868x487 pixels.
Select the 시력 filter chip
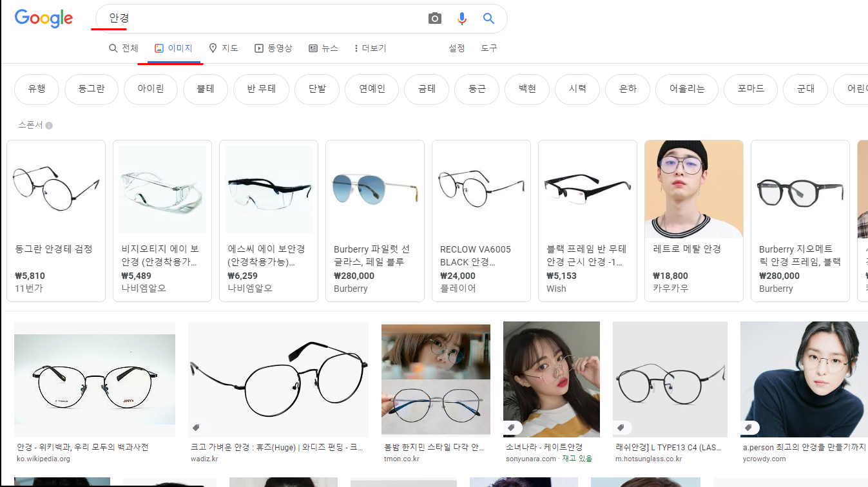[577, 90]
